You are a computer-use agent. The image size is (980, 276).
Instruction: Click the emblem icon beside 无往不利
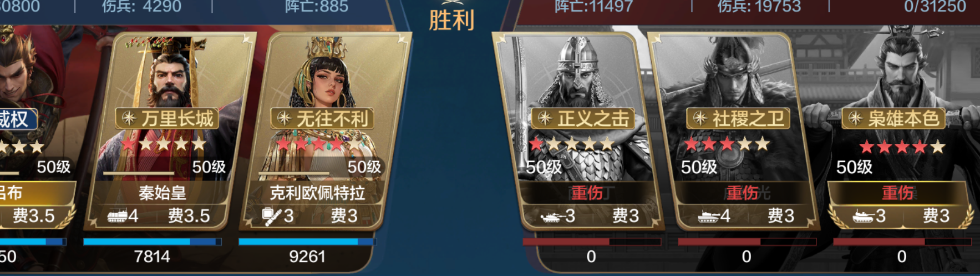[285, 118]
